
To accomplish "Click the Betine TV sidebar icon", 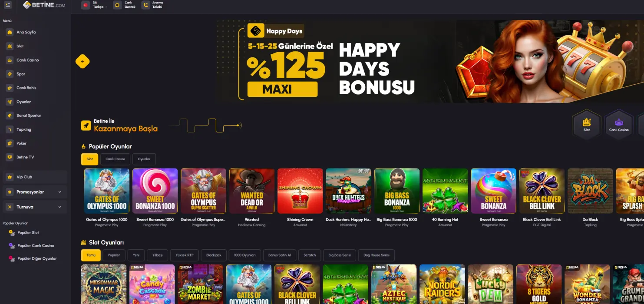I will [10, 157].
